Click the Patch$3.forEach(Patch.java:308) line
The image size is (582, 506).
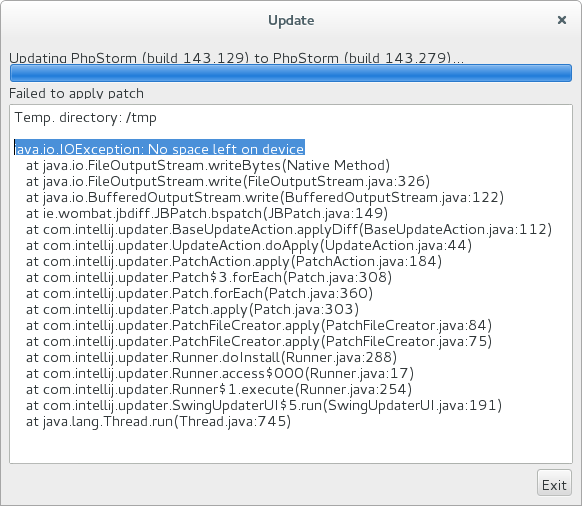click(209, 277)
